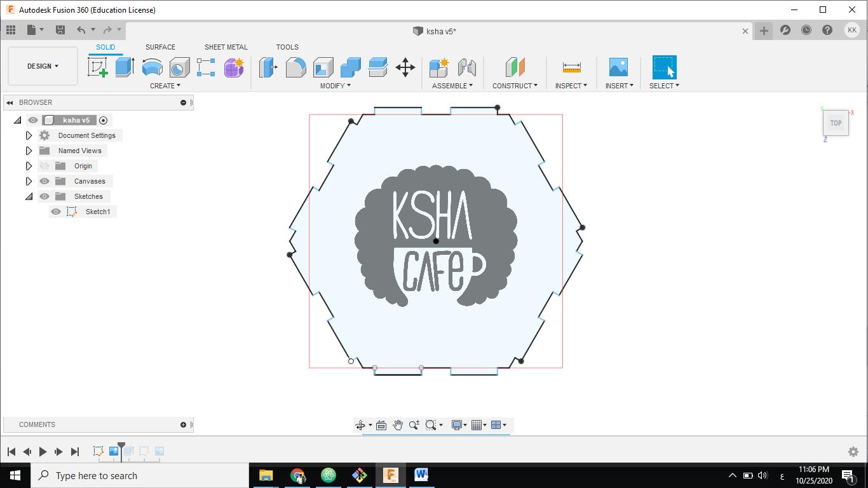The image size is (868, 488).
Task: Select the Extrude tool
Action: (125, 67)
